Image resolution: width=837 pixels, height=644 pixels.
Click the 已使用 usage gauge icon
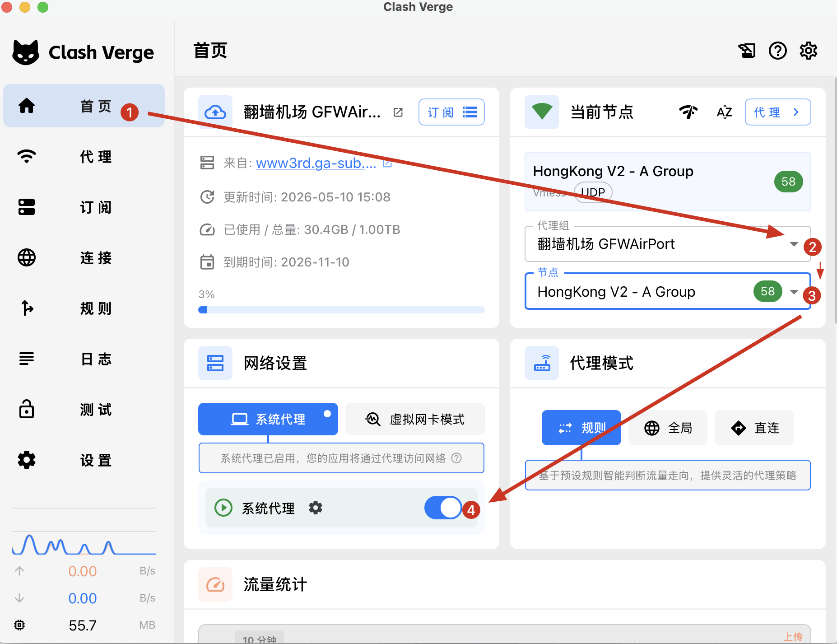point(207,229)
